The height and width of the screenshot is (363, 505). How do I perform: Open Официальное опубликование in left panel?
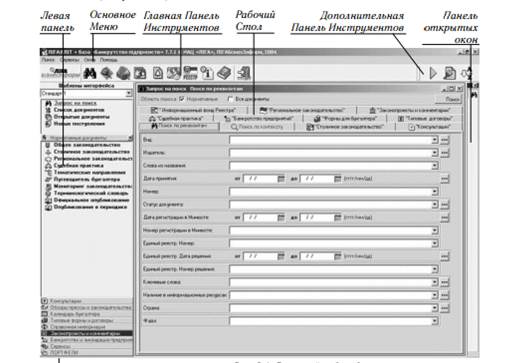(91, 200)
